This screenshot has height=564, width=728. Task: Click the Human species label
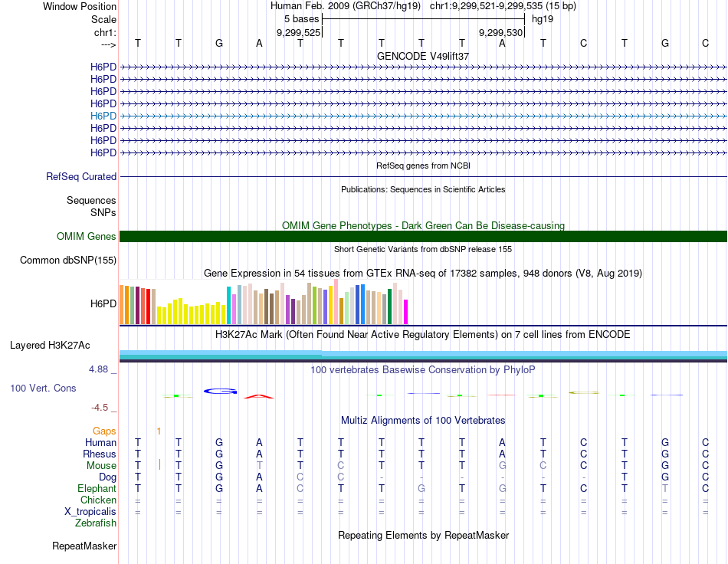[x=100, y=443]
